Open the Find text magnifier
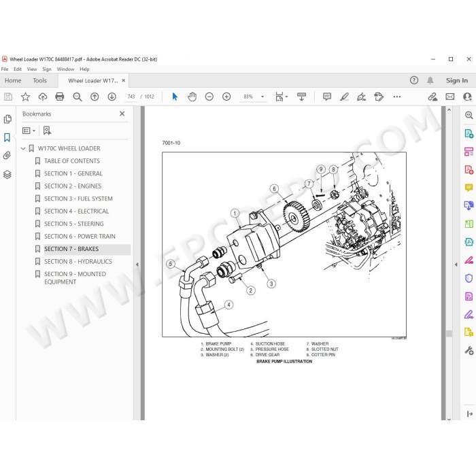The image size is (476, 476). tap(78, 97)
